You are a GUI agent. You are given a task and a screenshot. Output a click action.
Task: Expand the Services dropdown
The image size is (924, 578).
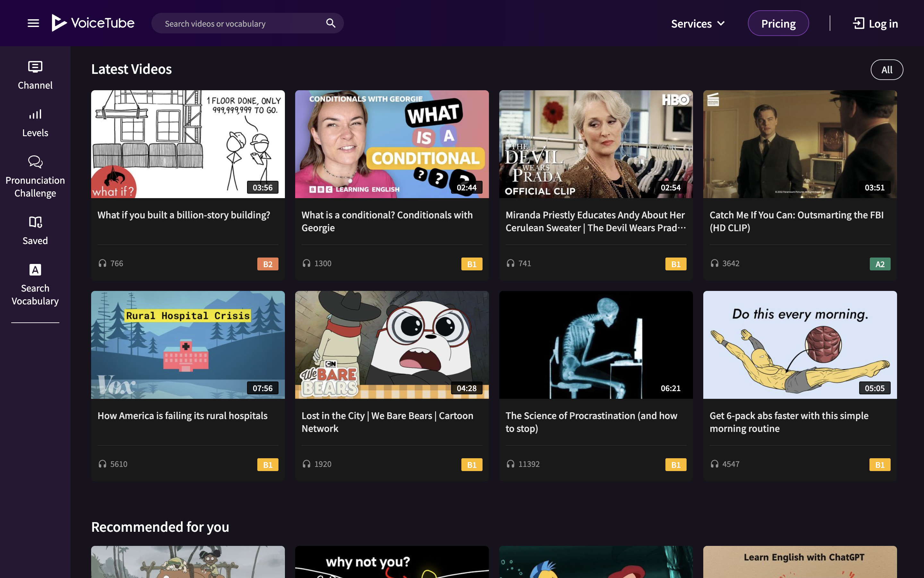click(x=697, y=24)
